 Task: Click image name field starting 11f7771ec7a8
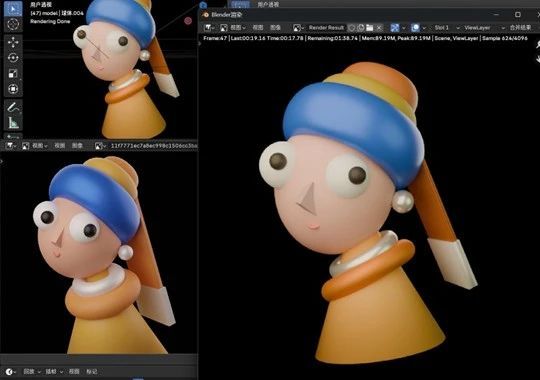pos(153,146)
